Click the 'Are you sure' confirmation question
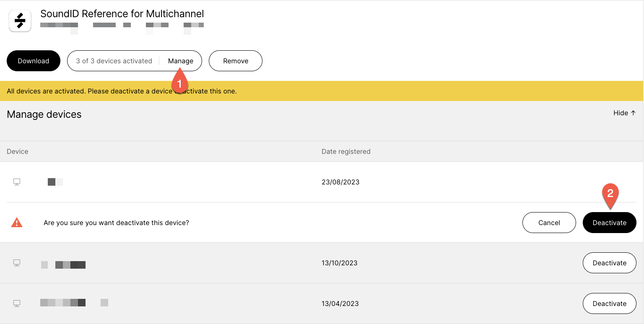This screenshot has height=324, width=644. (x=116, y=223)
